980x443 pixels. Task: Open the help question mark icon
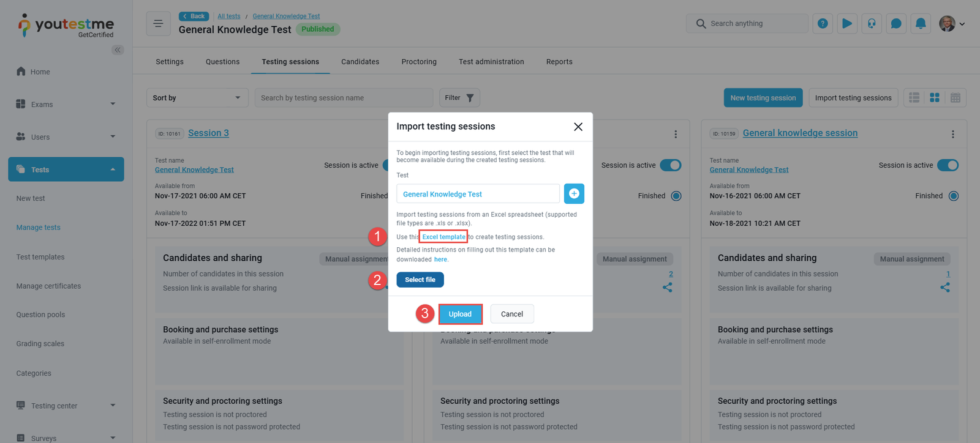[823, 24]
